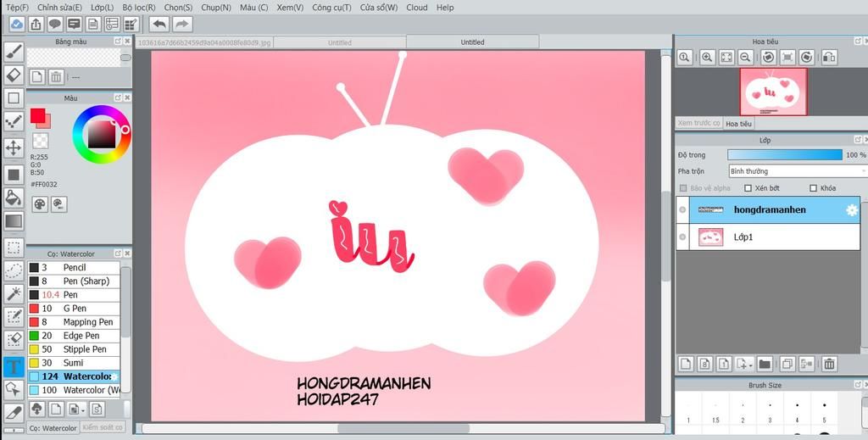Open the Cửa sổ(W) menu
The height and width of the screenshot is (440, 868).
point(379,7)
